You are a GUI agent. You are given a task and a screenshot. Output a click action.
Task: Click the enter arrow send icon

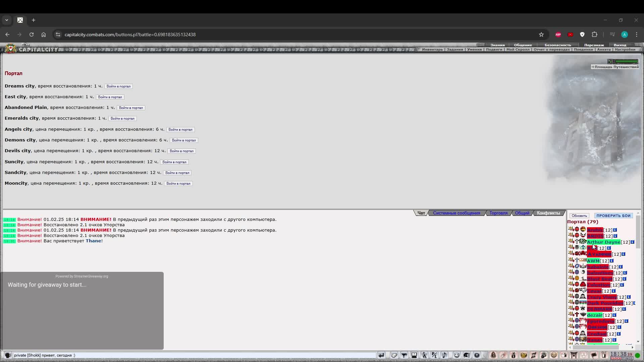381,355
